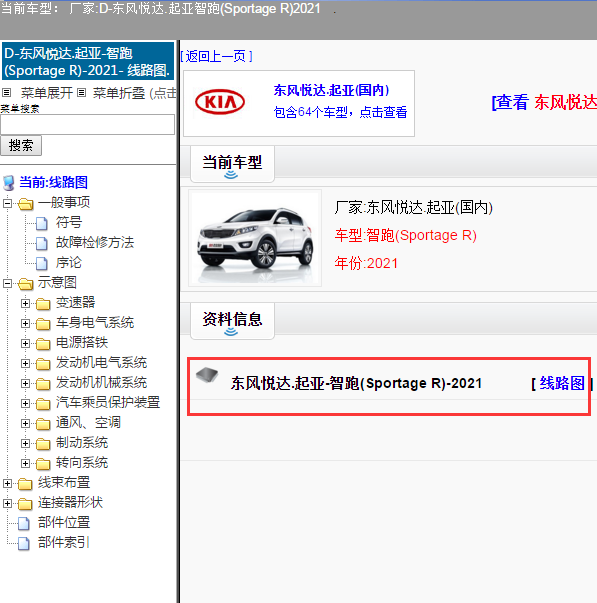Click the folder icon next to 发动机机械系统
Screen dimensions: 597x603
[43, 384]
